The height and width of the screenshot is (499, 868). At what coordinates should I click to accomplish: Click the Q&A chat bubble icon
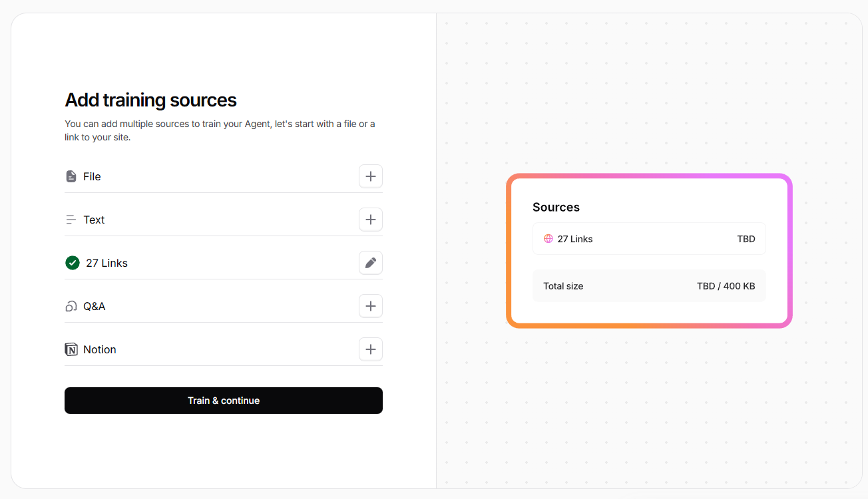point(71,306)
